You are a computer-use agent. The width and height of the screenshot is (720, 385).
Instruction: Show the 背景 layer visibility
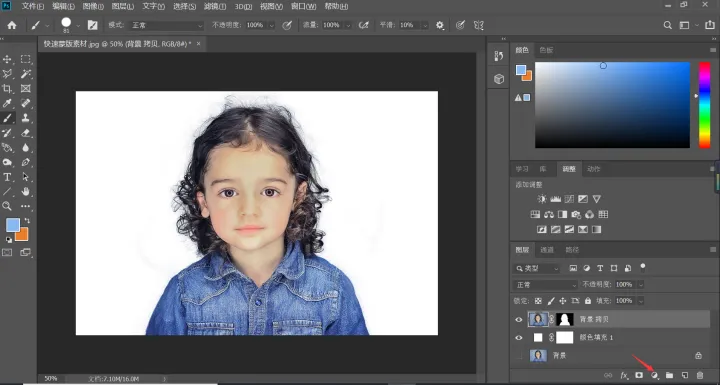point(519,356)
